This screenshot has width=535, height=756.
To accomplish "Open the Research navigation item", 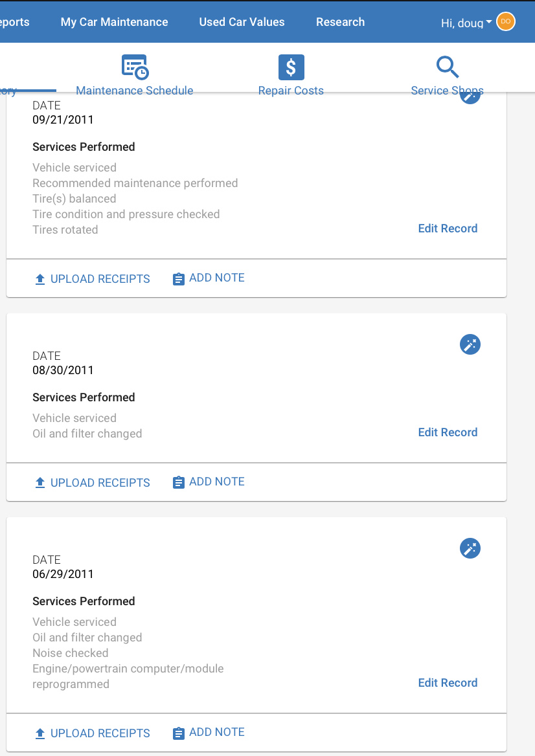I will 341,22.
